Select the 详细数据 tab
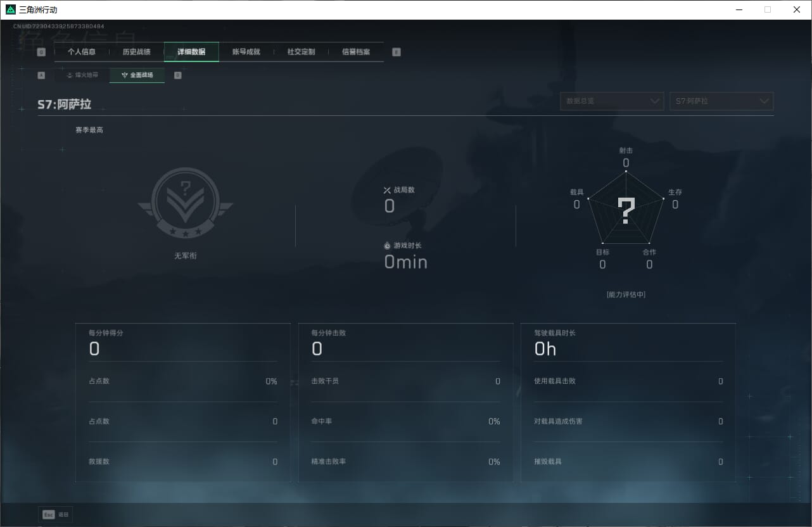Viewport: 812px width, 527px height. (x=191, y=52)
